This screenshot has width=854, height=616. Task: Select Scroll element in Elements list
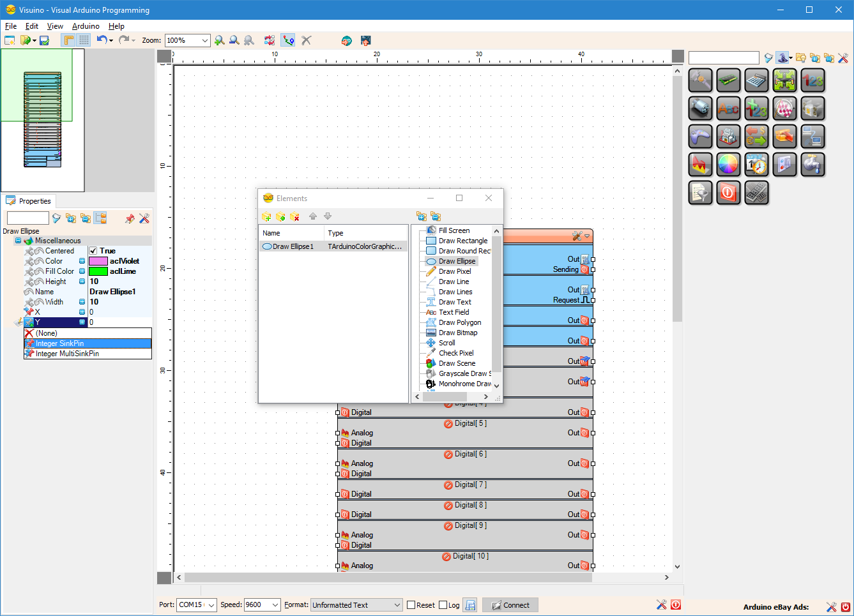[446, 343]
